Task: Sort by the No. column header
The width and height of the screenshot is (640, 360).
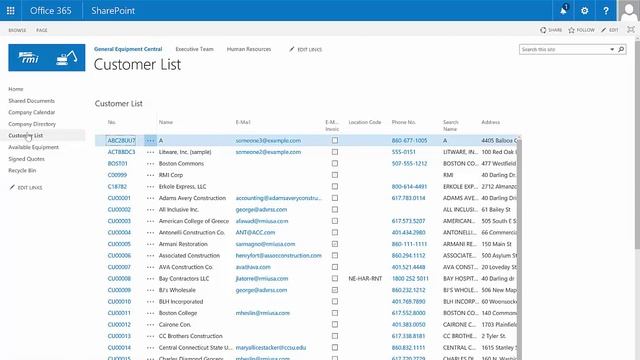Action: click(111, 122)
